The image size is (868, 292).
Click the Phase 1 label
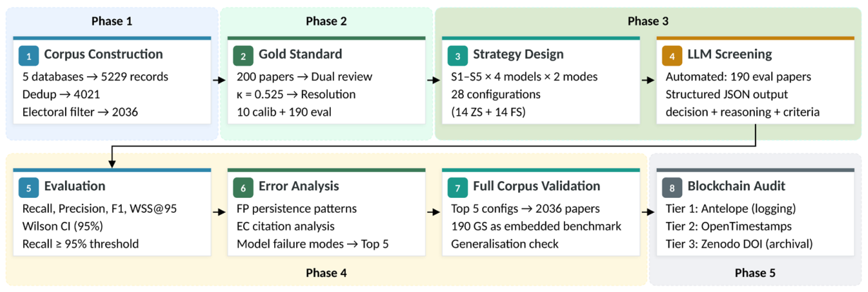pos(112,21)
